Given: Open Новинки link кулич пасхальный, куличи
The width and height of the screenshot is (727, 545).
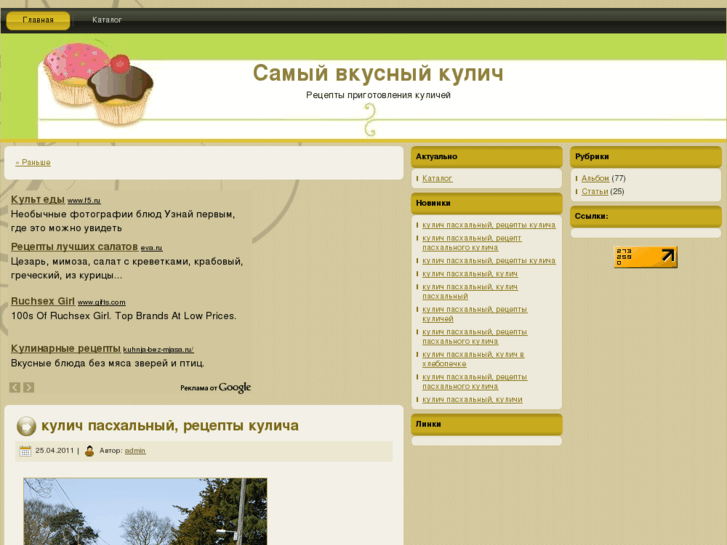Looking at the screenshot, I should pos(472,399).
